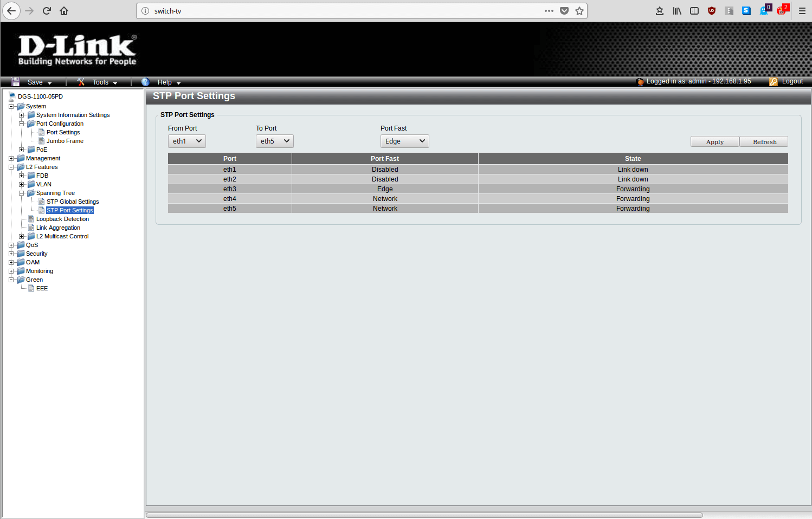Open the Save menu
This screenshot has width=812, height=519.
(35, 82)
